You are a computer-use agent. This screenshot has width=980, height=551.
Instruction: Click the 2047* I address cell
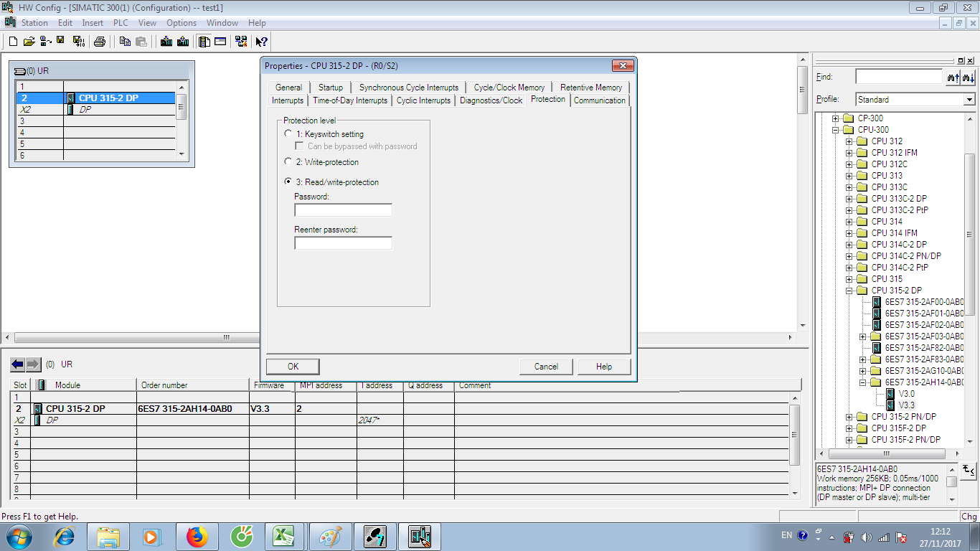380,420
